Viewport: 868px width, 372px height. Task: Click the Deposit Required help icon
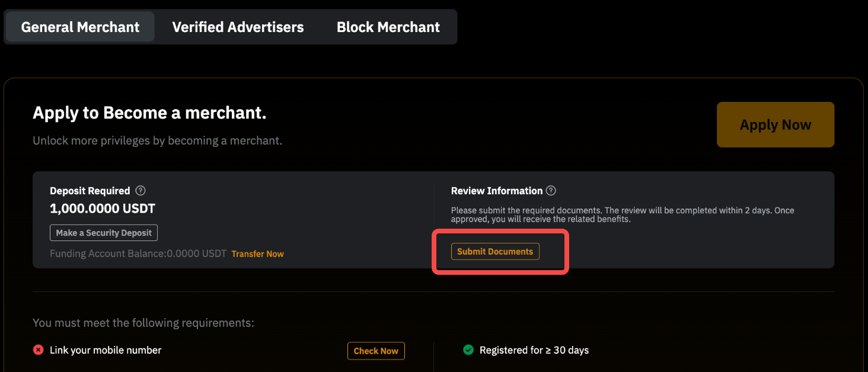tap(141, 191)
